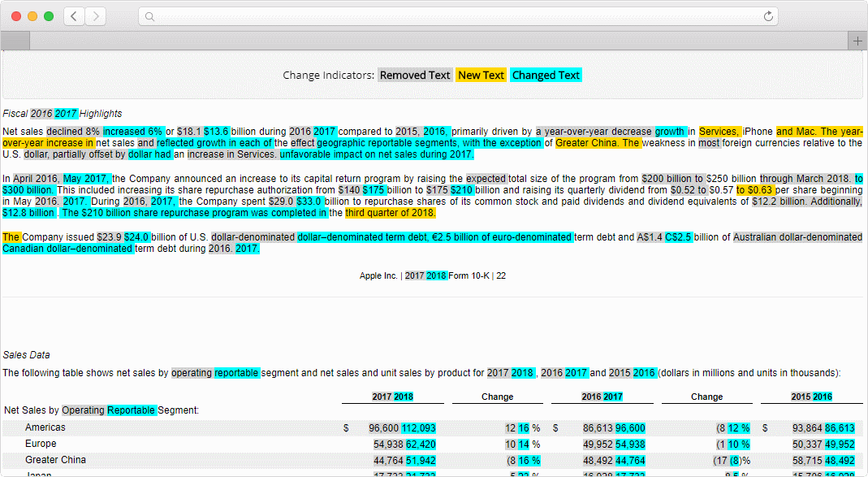The width and height of the screenshot is (868, 477).
Task: Select the blank tab on the tab bar
Action: [15, 41]
